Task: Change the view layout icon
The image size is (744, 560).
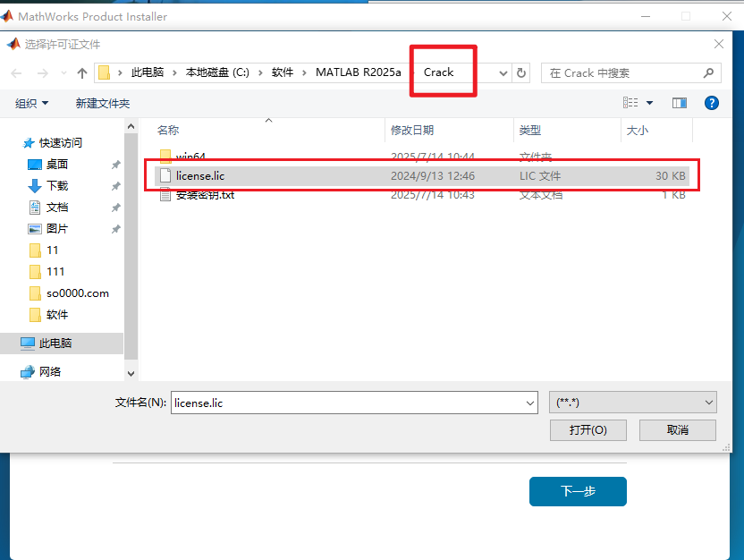Action: tap(630, 103)
